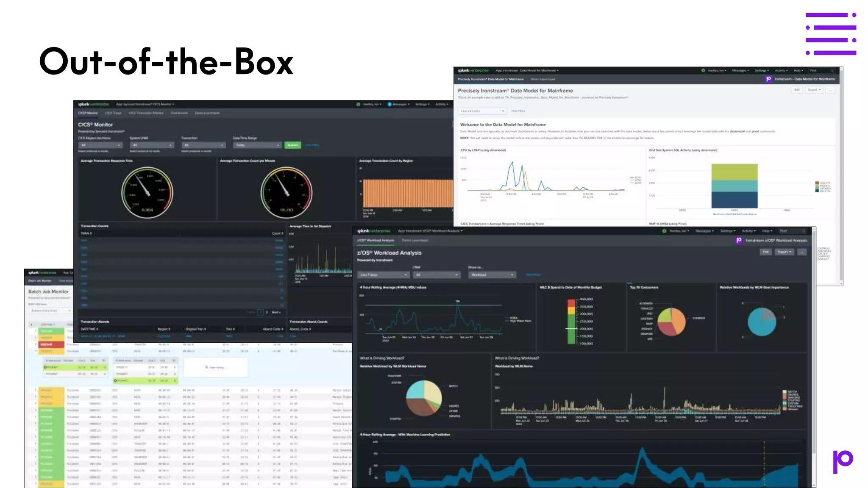Click blue Messages badge icon in CICS Monitor
This screenshot has width=868, height=488.
[389, 104]
